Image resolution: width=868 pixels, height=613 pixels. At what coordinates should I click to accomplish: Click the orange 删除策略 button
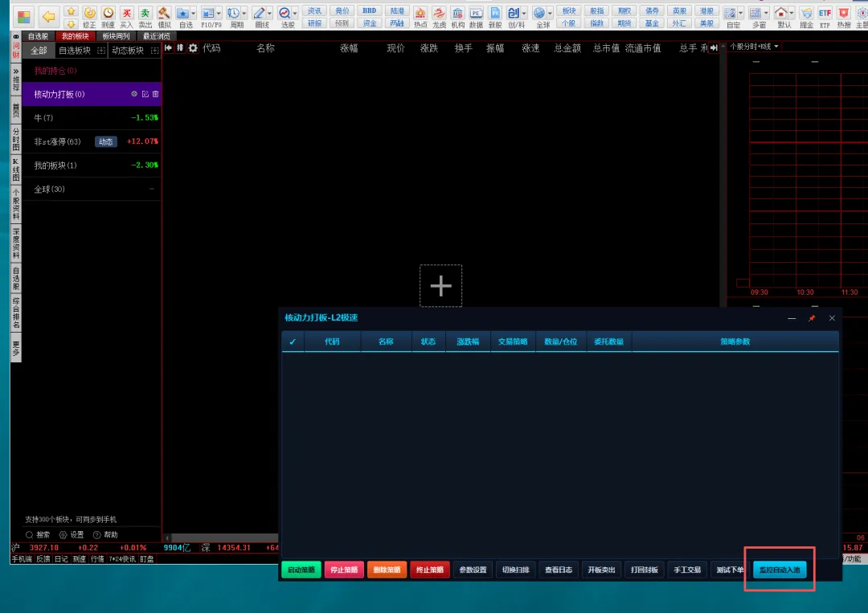click(387, 570)
